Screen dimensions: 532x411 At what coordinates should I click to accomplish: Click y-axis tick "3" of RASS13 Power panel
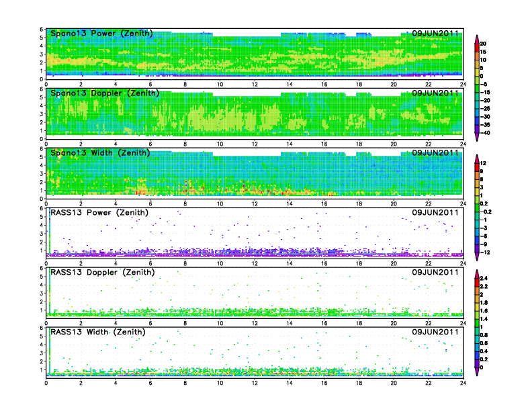point(42,234)
